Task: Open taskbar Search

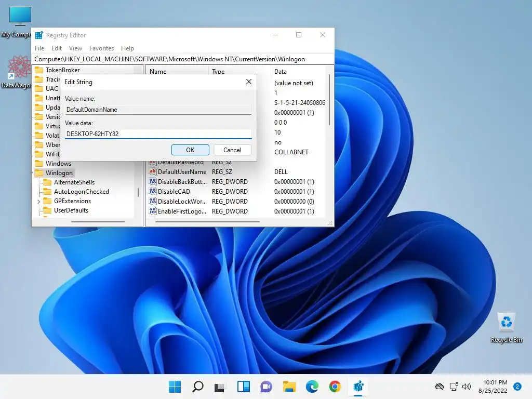Action: 197,387
